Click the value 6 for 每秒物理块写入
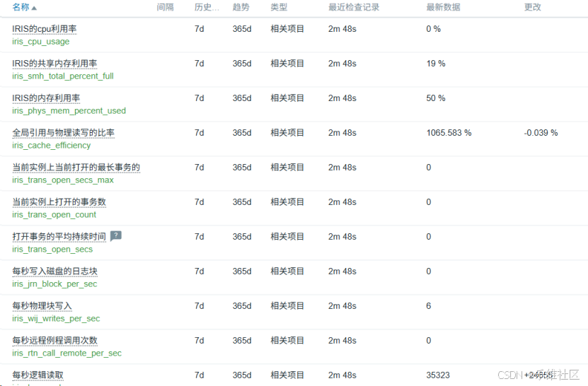 [429, 306]
